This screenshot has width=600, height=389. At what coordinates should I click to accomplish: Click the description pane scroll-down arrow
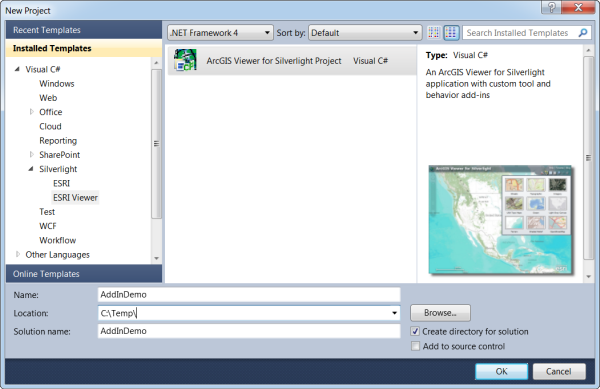(589, 277)
